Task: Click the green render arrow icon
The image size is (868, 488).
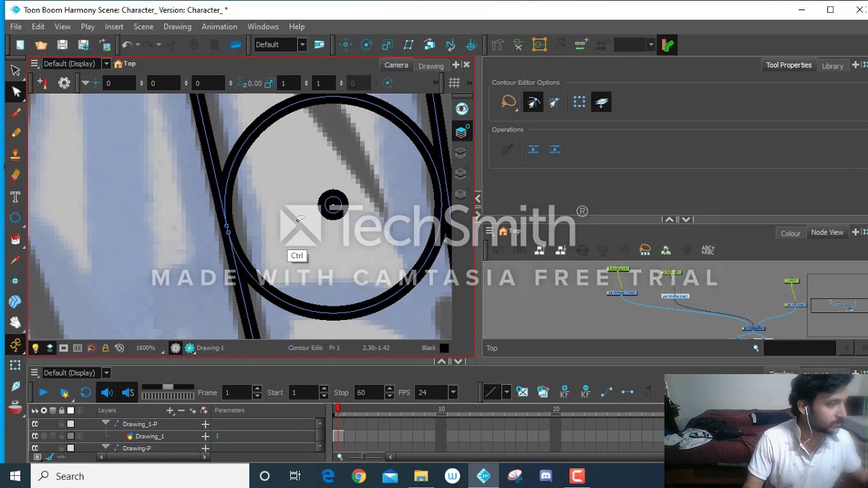Action: pos(668,45)
